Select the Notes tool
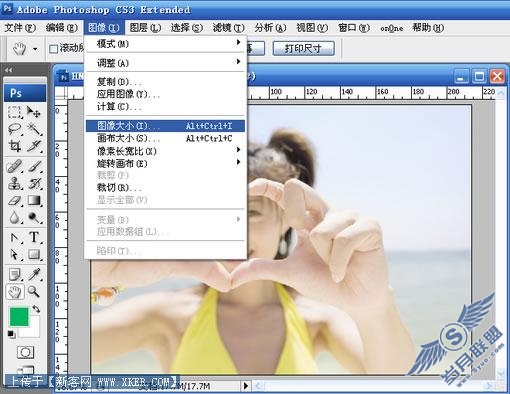Image resolution: width=510 pixels, height=394 pixels. click(15, 274)
